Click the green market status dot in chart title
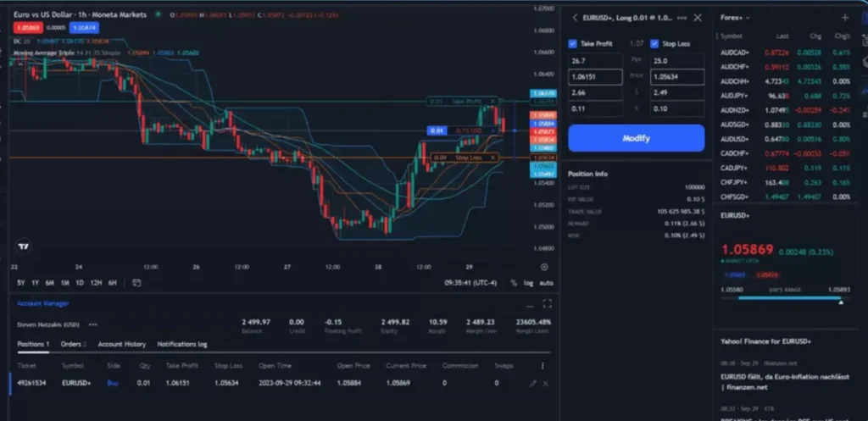The width and height of the screenshot is (868, 421). pos(159,14)
